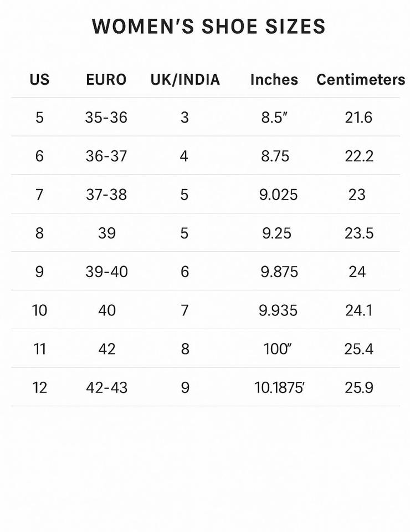Select the 9.025 inches cell
The image size is (410, 532).
click(279, 195)
